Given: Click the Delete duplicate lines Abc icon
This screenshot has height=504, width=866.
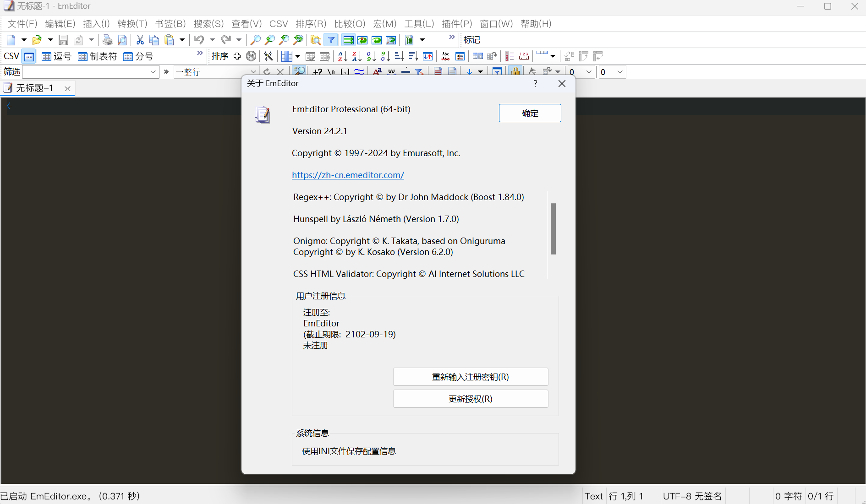Looking at the screenshot, I should (445, 56).
